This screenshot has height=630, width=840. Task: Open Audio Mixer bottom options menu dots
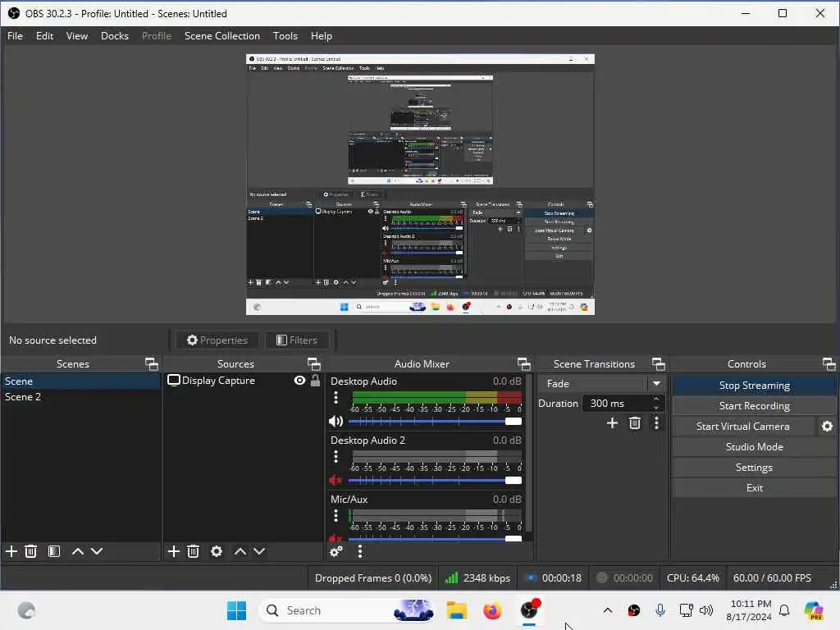click(360, 551)
